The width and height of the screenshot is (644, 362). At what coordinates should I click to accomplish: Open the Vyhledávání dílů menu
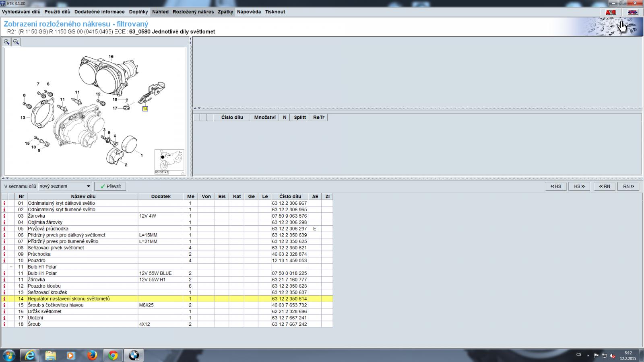click(21, 12)
